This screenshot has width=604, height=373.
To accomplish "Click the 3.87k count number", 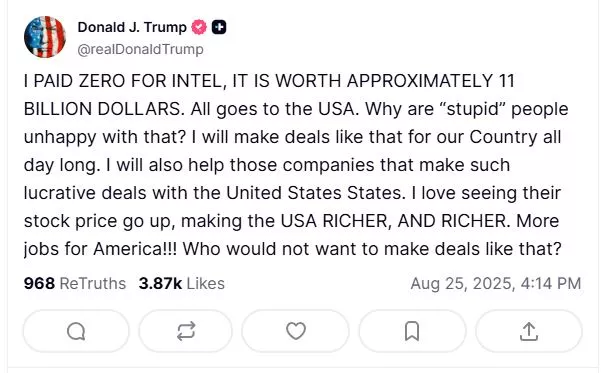I will (x=160, y=284).
